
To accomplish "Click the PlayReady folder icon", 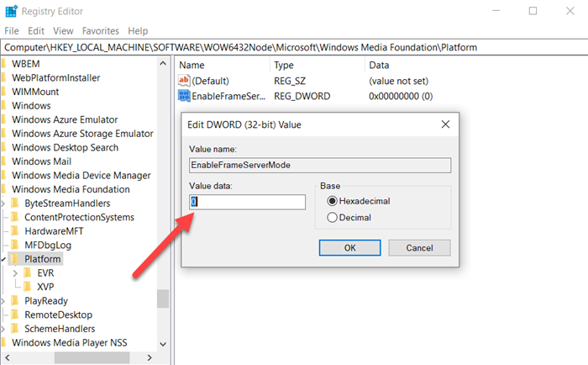I will point(15,300).
